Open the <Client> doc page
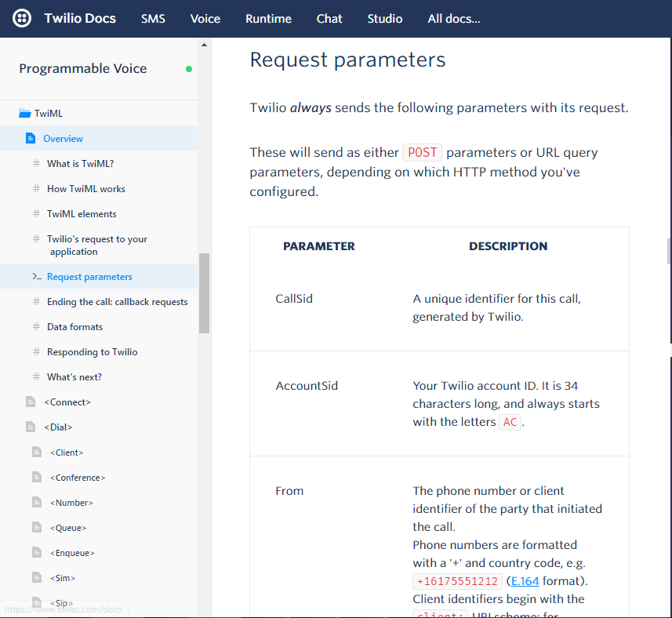 [x=67, y=453]
